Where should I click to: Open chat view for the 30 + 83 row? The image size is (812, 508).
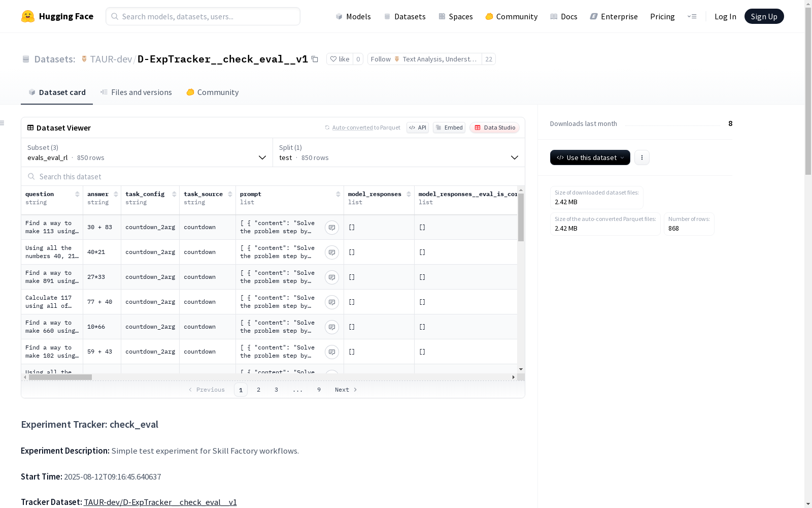click(x=332, y=227)
